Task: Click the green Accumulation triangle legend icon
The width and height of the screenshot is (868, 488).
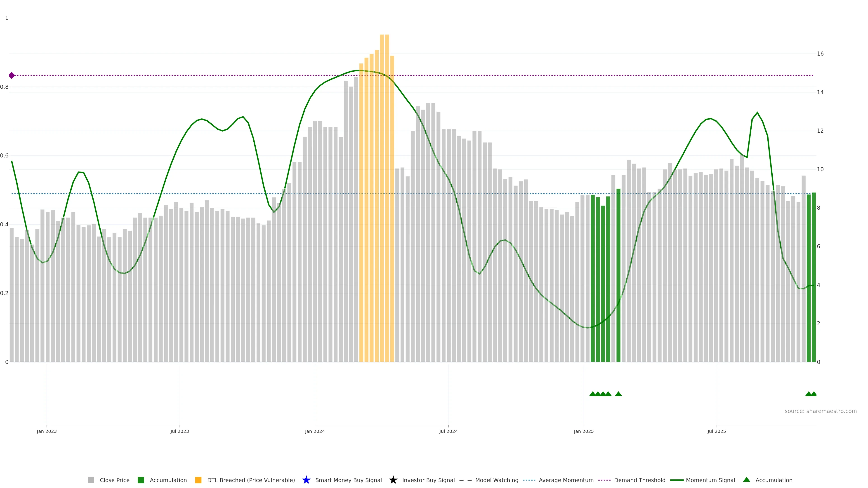Action: [x=746, y=480]
